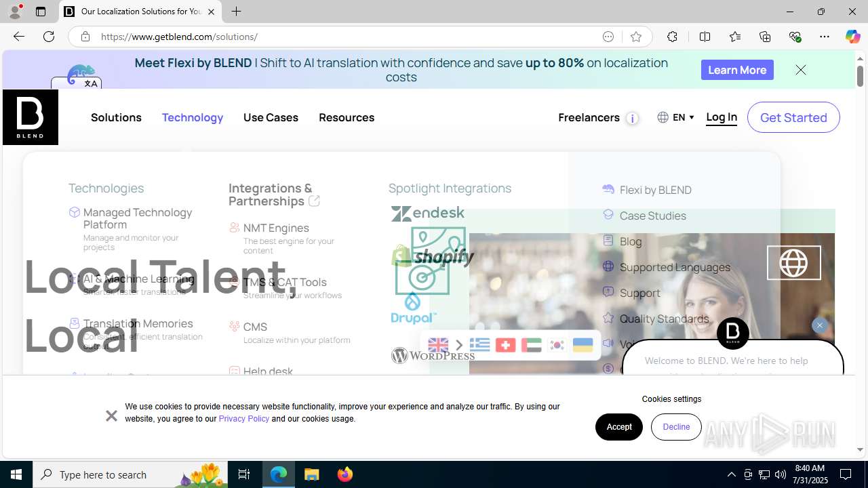Click the CMS icon
The height and width of the screenshot is (488, 868).
tap(234, 327)
